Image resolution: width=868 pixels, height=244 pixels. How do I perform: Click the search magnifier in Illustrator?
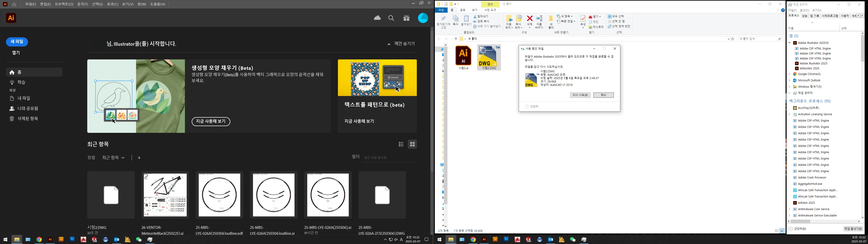(x=391, y=18)
